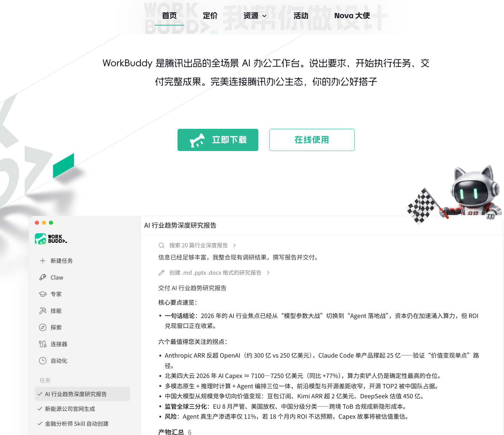Click the pencil icon before 创建 .md .pptx .docx

tap(161, 272)
